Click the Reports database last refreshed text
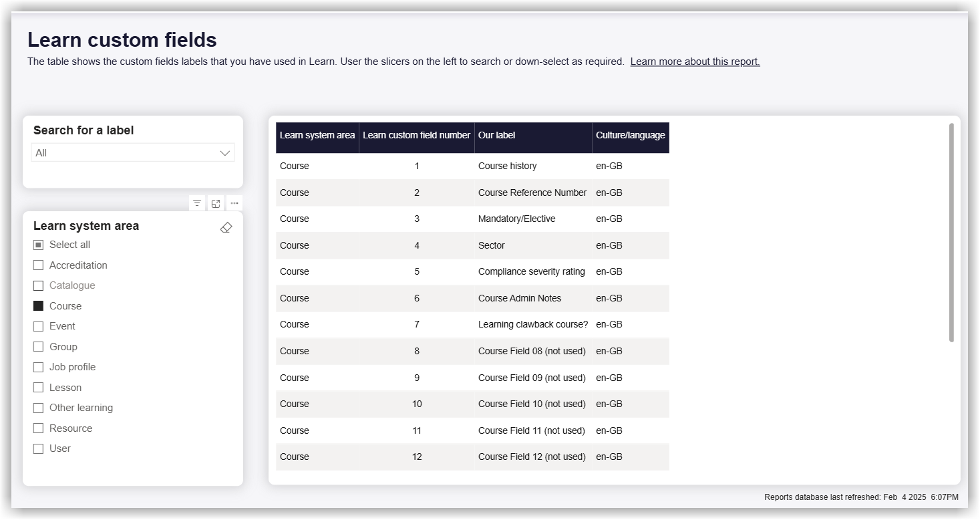This screenshot has width=980, height=520. point(861,497)
